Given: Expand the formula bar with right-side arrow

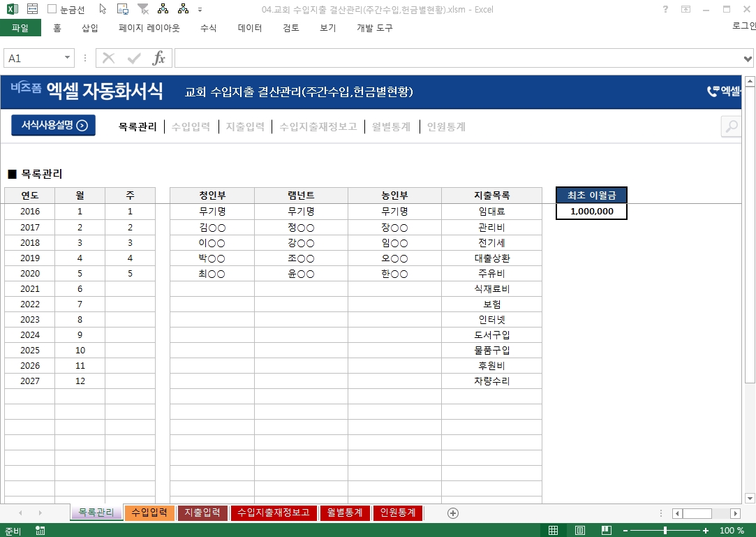Looking at the screenshot, I should coord(748,58).
